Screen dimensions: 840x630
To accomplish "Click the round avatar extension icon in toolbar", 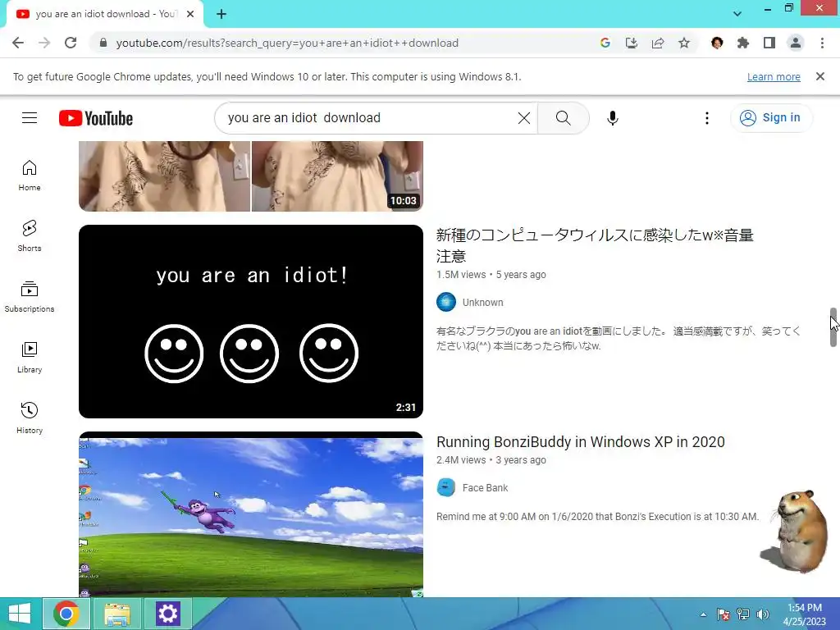I will (x=717, y=43).
